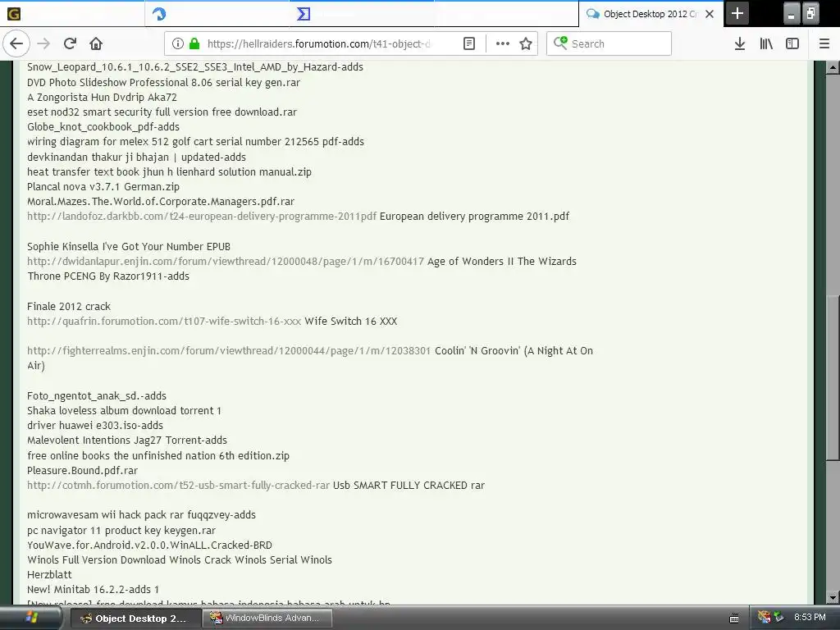Click text 'Sophie Kinsella I've Got Your Number EPUB'
This screenshot has width=840, height=630.
(x=129, y=246)
